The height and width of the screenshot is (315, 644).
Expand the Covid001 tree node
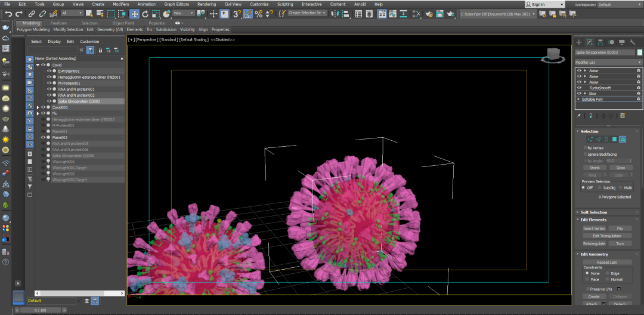[38, 107]
